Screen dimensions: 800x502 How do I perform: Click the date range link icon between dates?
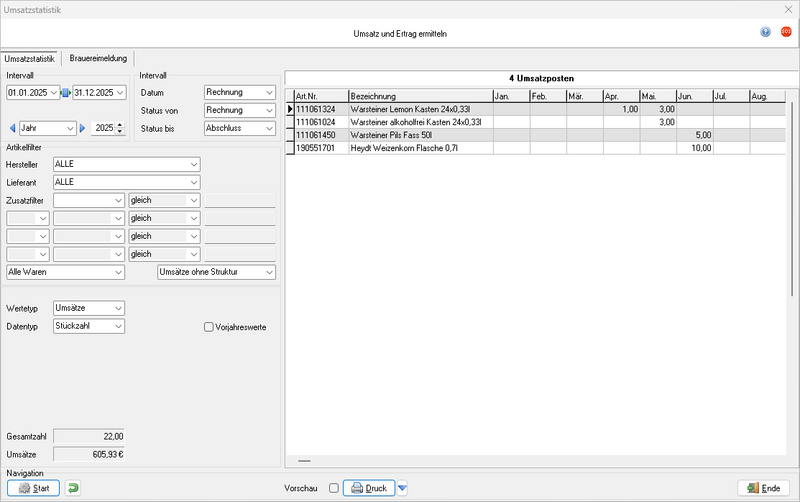[x=67, y=93]
